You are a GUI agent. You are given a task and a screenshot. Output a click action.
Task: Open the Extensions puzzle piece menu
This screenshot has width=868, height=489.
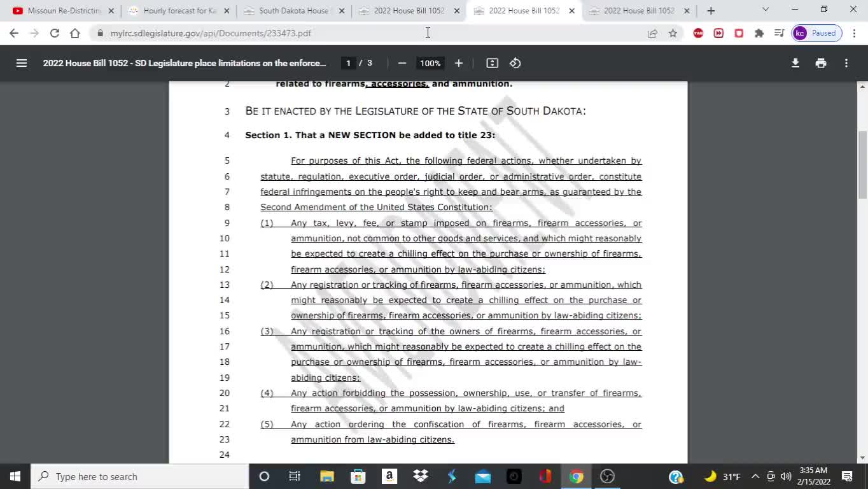759,33
